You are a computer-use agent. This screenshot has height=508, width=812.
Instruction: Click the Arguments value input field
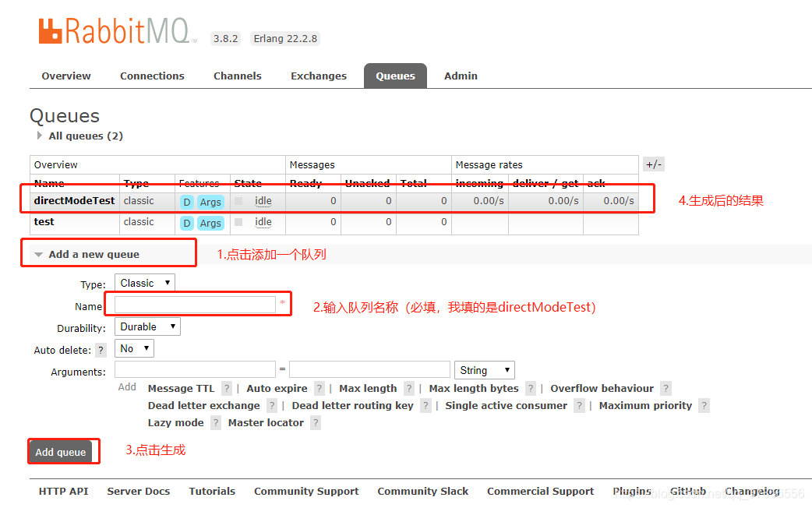pos(369,370)
